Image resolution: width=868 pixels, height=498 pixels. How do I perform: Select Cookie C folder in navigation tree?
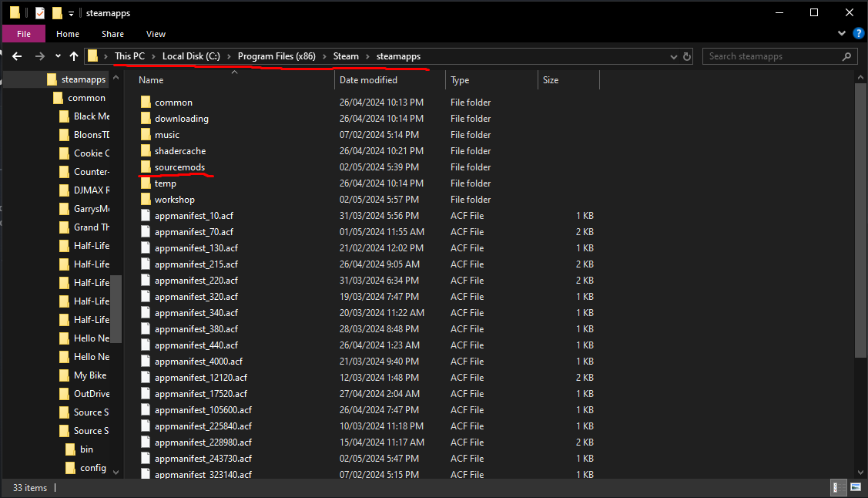92,153
